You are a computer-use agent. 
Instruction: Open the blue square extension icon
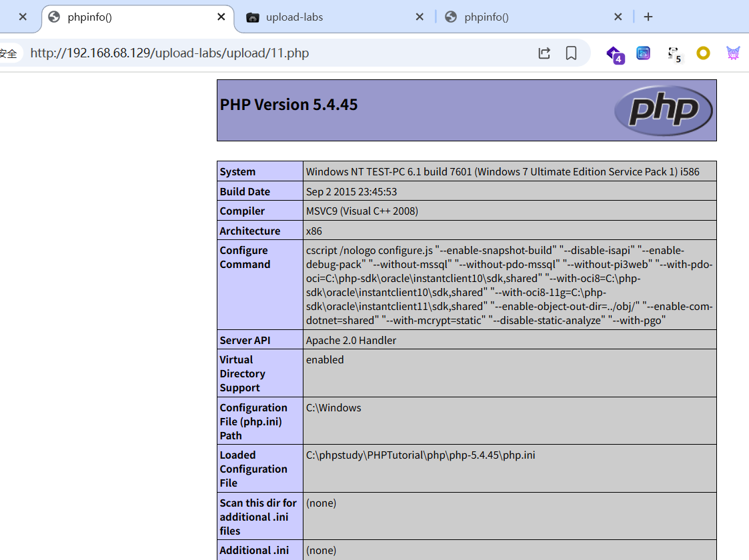pyautogui.click(x=644, y=53)
